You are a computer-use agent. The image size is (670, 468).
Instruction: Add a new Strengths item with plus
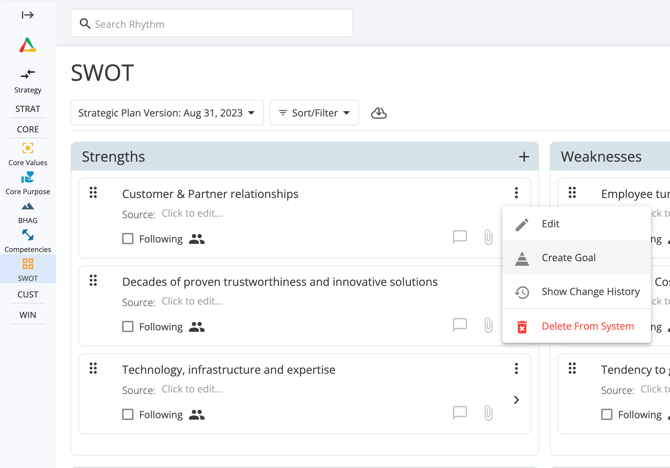[524, 157]
